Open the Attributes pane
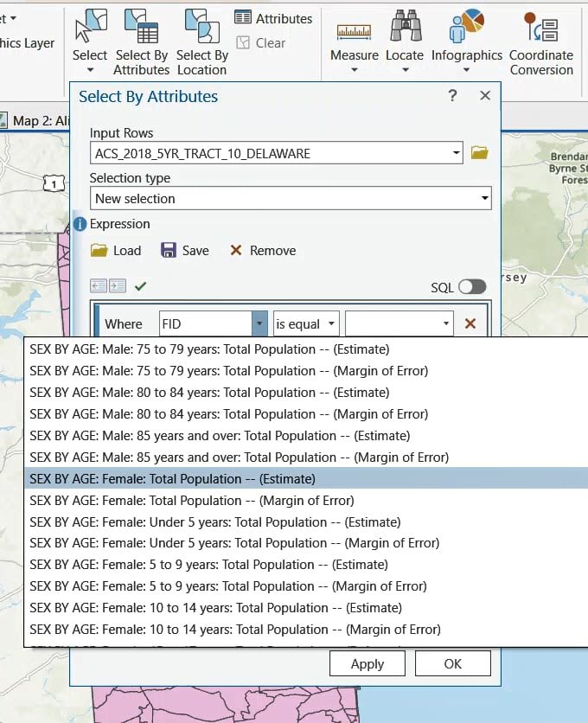Viewport: 588px width, 723px height. (x=273, y=18)
